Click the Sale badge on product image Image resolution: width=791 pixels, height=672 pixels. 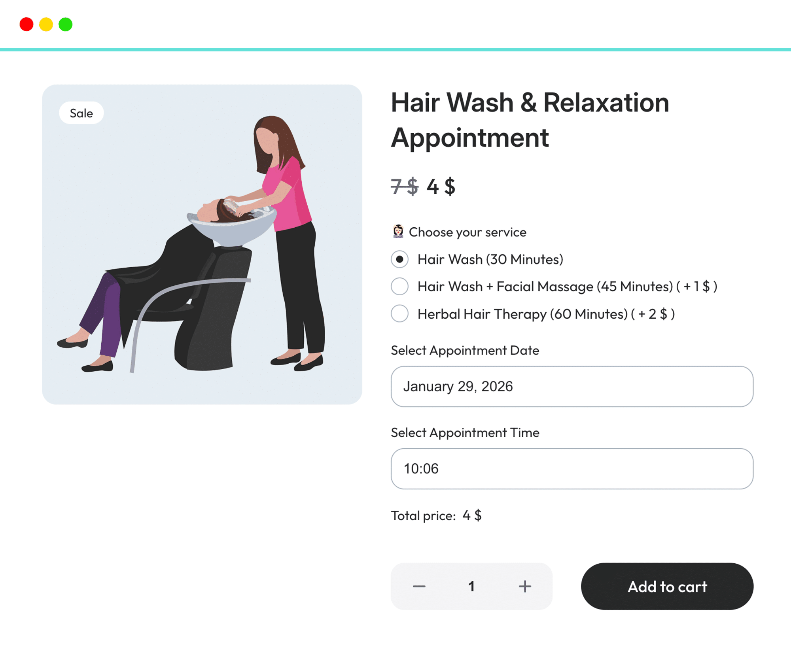pyautogui.click(x=81, y=113)
